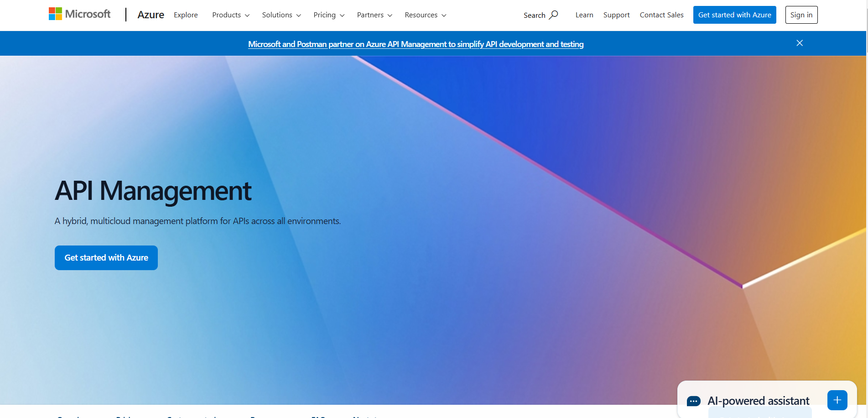Open the Microsoft and Postman partnership announcement link

(x=416, y=44)
